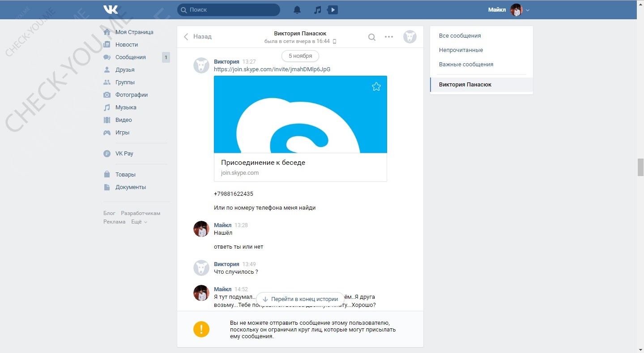Click the 14:52 message timestamp

point(241,289)
